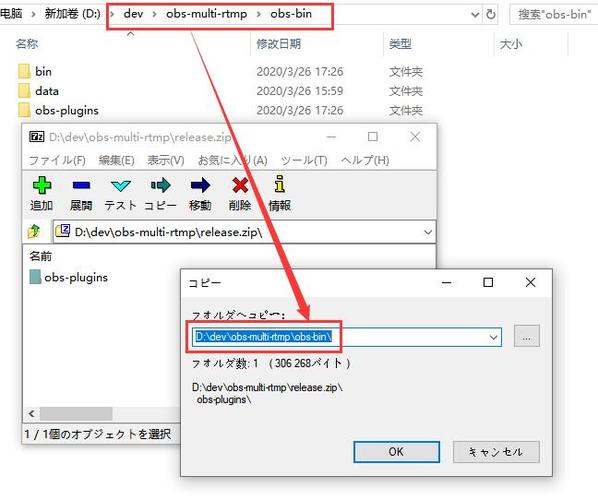The height and width of the screenshot is (500, 598).
Task: Click the OK button in copy dialog
Action: 396,452
